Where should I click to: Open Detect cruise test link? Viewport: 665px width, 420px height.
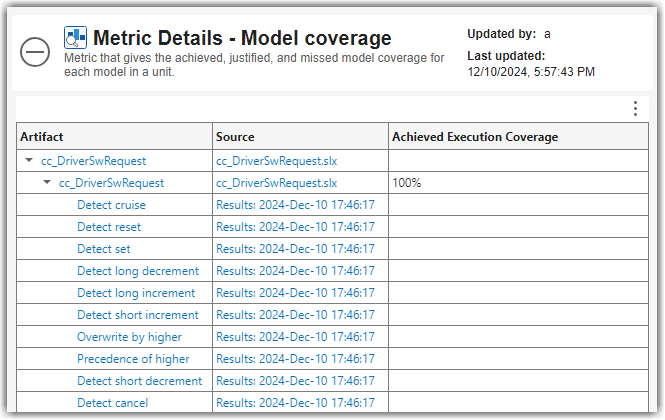point(111,205)
